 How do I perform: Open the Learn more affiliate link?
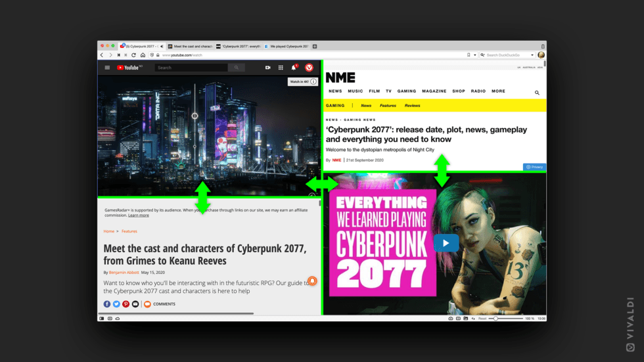coord(139,215)
